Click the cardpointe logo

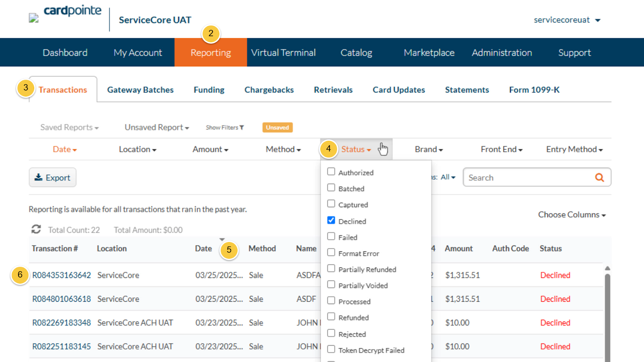tap(72, 11)
